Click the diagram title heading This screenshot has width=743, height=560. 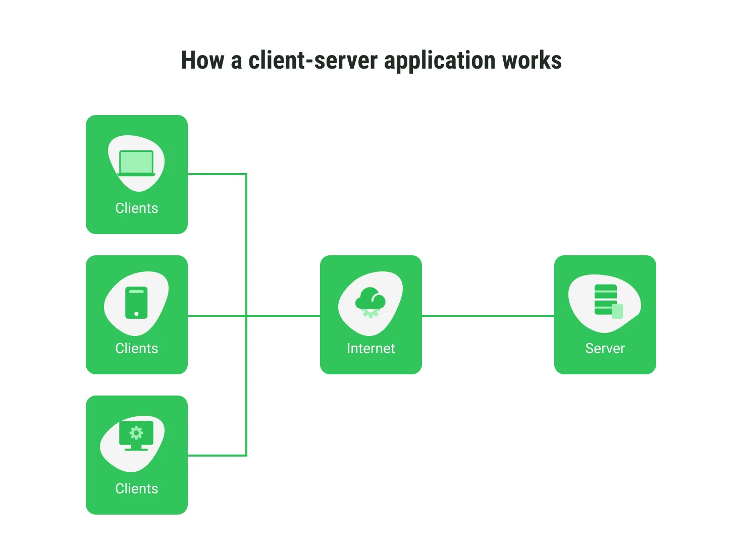tap(371, 61)
